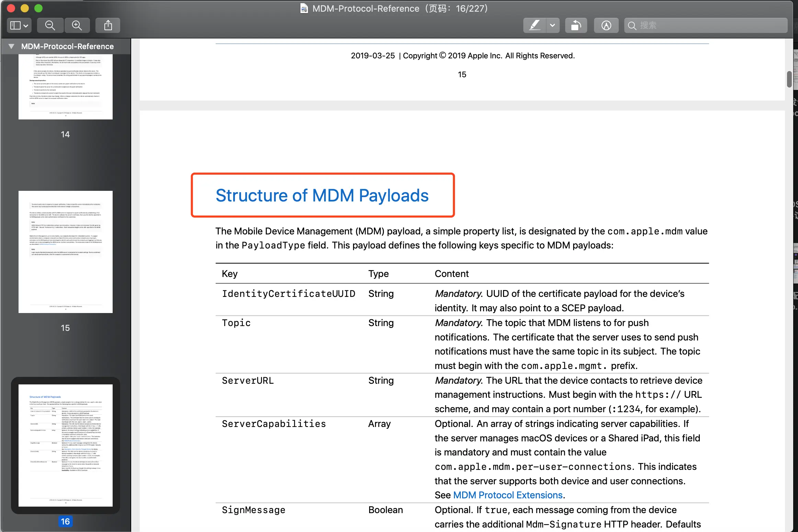Expand the highlight color dropdown arrow

coord(552,25)
